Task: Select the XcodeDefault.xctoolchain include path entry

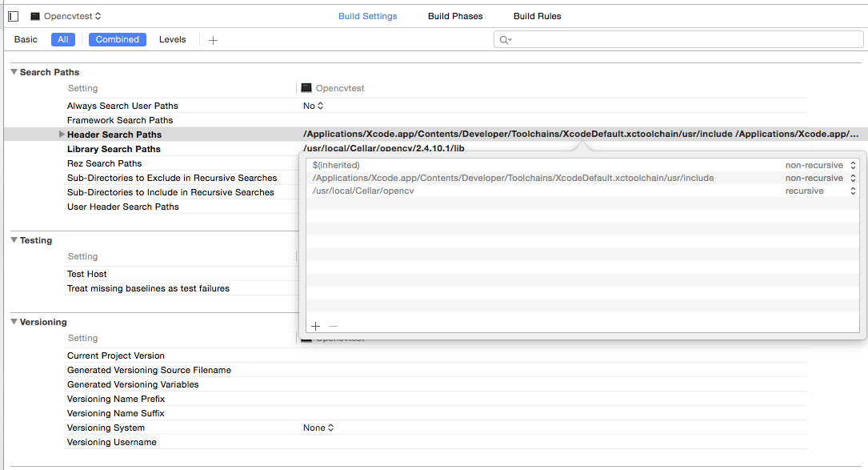Action: pos(513,178)
